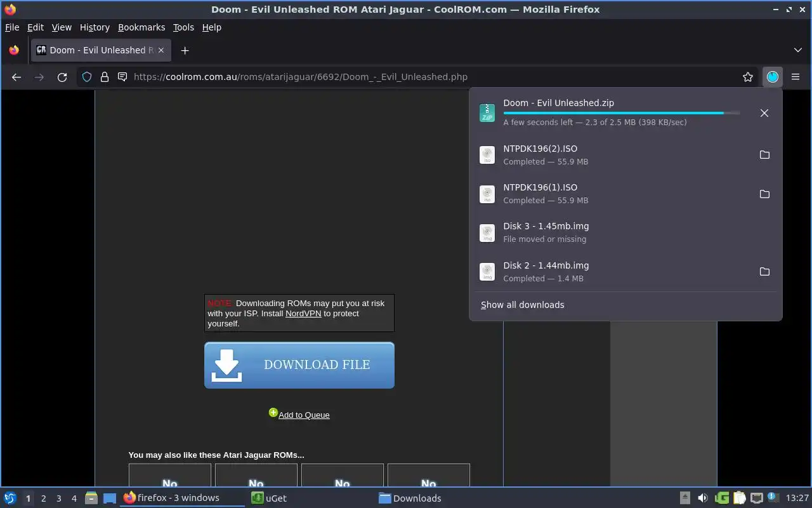Close the Doom - Evil Unleashed tab
Viewport: 812px width, 508px height.
click(160, 50)
